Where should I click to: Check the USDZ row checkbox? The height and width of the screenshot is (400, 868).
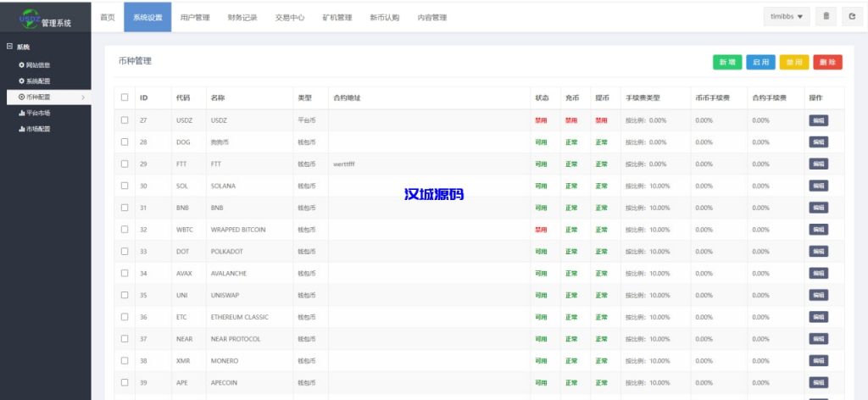pyautogui.click(x=125, y=119)
